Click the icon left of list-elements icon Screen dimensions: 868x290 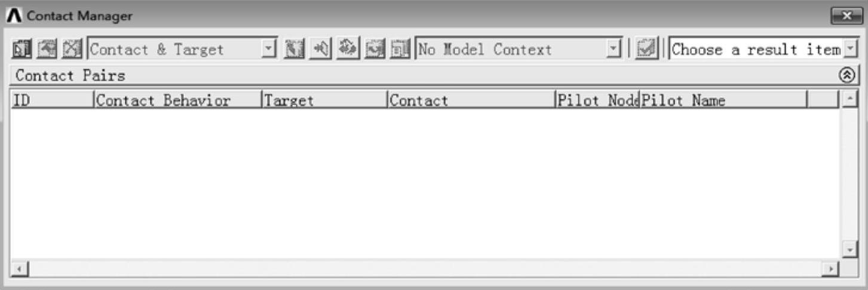coord(375,49)
